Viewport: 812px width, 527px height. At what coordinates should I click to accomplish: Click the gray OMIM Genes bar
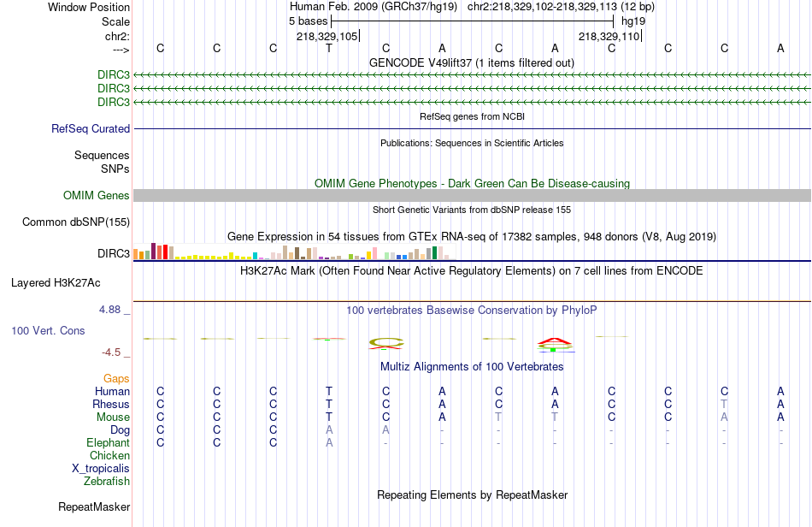[473, 195]
